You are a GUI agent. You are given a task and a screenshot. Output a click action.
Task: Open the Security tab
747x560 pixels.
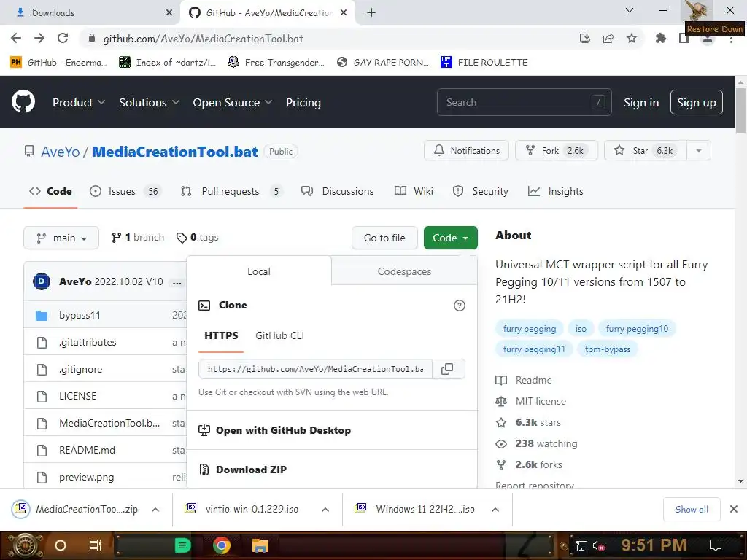[x=480, y=192]
